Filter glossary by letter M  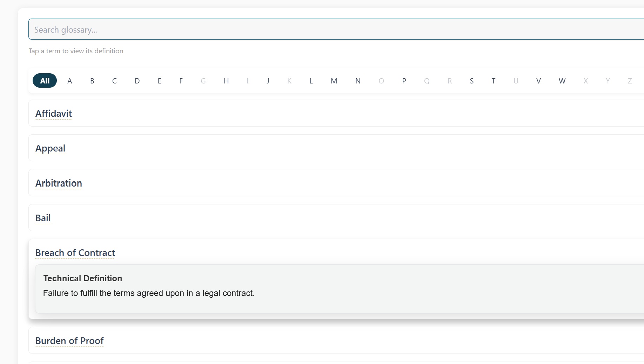click(x=334, y=81)
